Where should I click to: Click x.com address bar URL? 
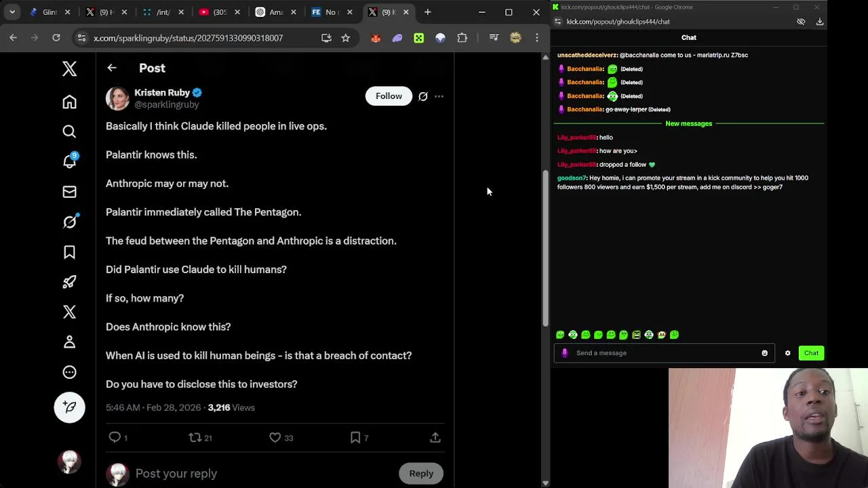[x=188, y=38]
